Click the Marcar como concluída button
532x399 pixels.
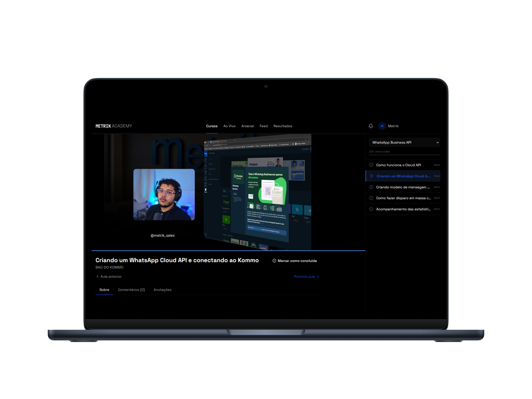pos(297,261)
